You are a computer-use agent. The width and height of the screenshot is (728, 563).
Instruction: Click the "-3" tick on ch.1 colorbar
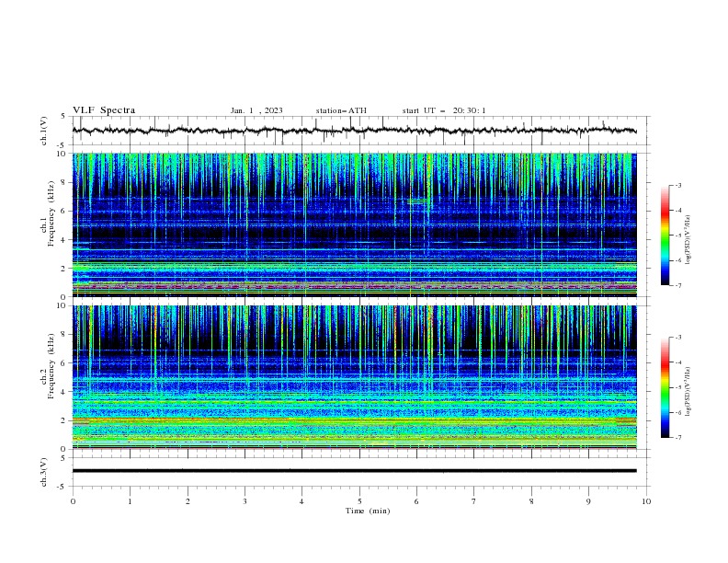coord(677,185)
